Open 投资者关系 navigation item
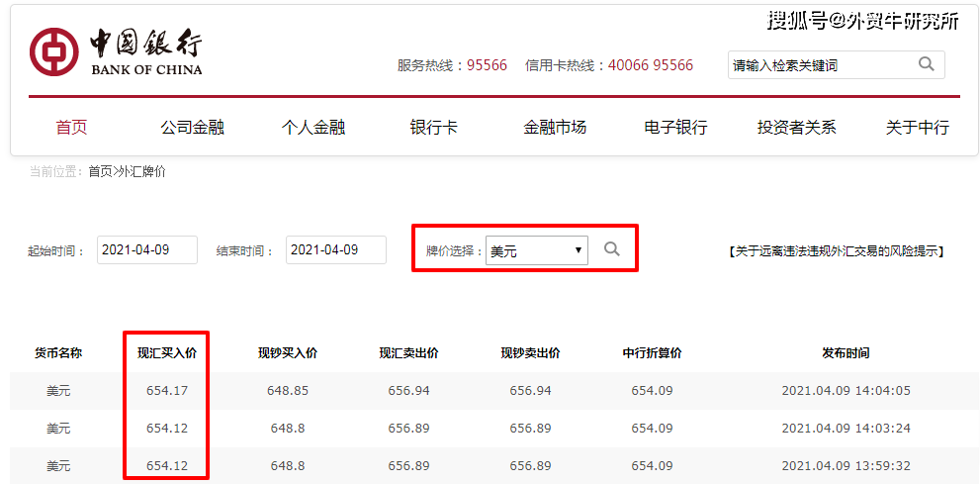 pyautogui.click(x=796, y=127)
